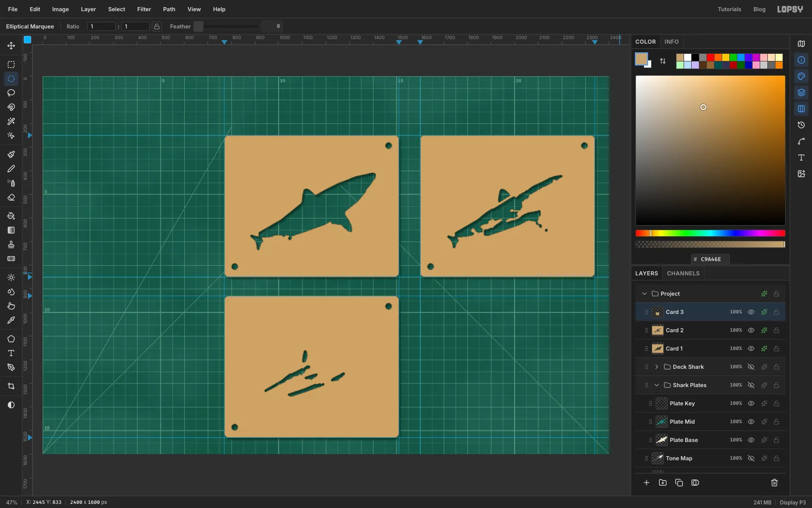
Task: Swap foreground and background colors
Action: tap(663, 61)
